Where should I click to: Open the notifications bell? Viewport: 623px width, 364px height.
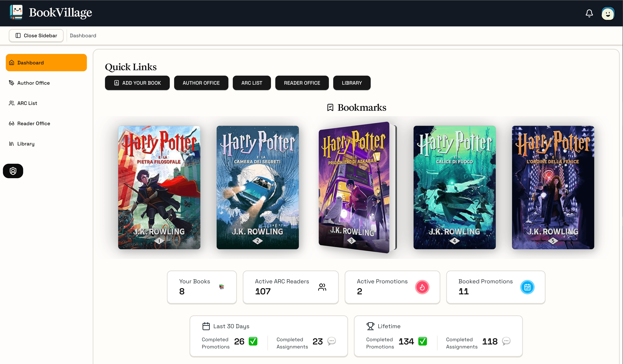(x=589, y=13)
